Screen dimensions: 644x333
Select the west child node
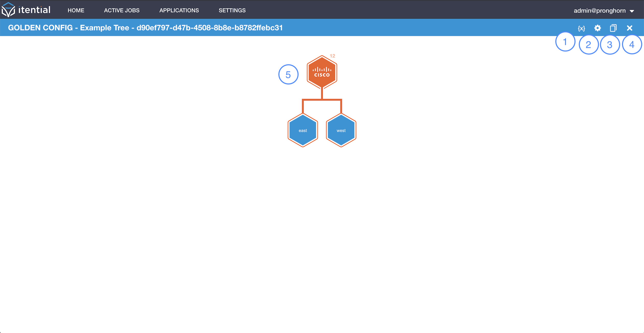341,130
